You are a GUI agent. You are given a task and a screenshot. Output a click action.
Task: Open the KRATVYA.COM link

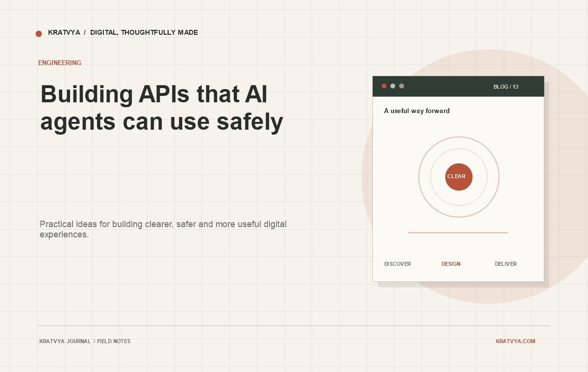(515, 341)
